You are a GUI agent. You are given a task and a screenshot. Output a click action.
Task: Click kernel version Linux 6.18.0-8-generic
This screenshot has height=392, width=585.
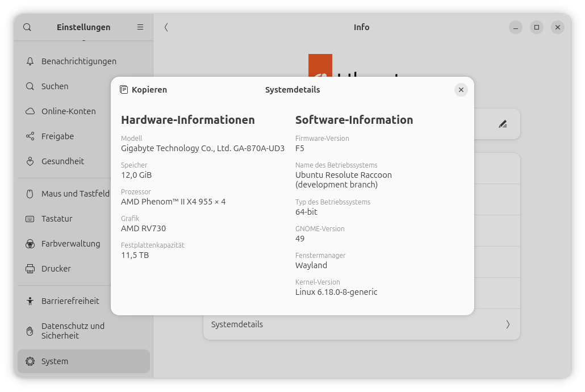click(x=336, y=292)
